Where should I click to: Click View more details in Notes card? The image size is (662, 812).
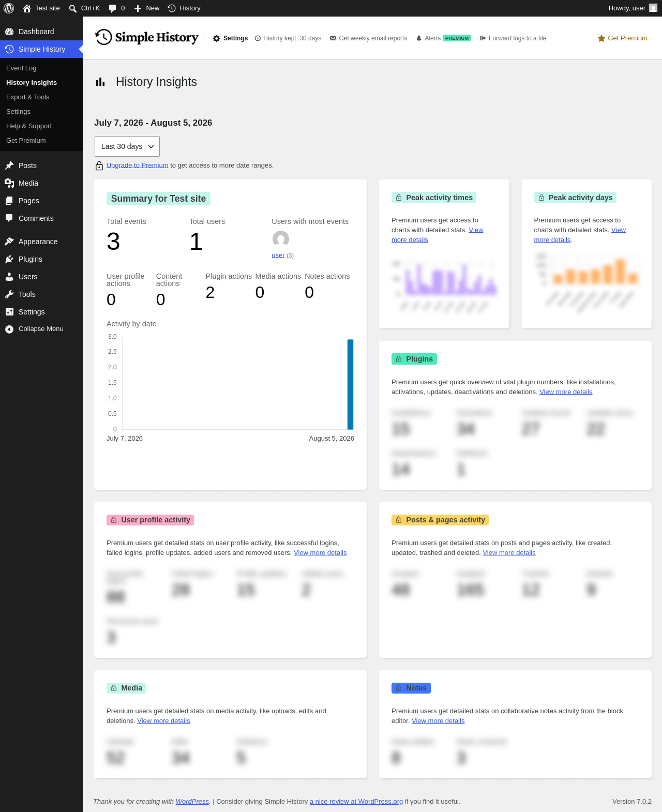pyautogui.click(x=438, y=721)
